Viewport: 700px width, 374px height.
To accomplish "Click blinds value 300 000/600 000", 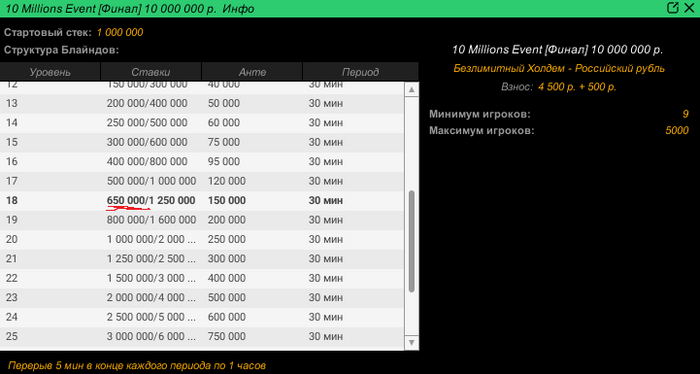I will 147,142.
